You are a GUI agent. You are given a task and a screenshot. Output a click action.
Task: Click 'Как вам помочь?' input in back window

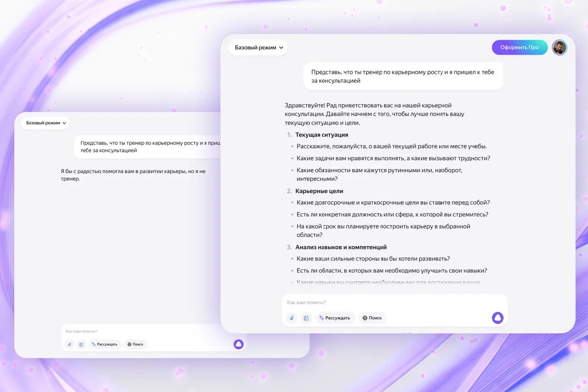click(147, 332)
